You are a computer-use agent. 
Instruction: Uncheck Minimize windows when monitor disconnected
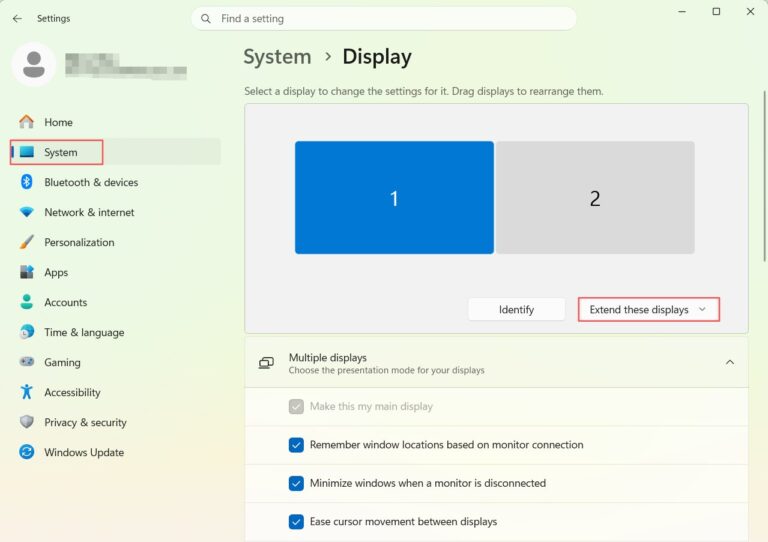(296, 483)
